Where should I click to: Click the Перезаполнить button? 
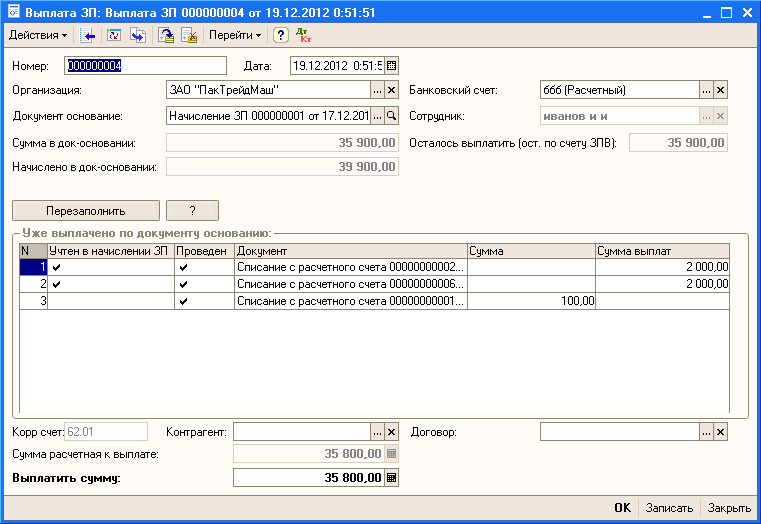click(86, 211)
